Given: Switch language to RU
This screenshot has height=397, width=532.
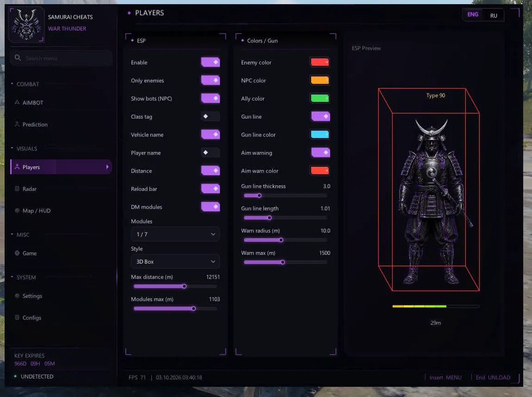Looking at the screenshot, I should coord(494,16).
